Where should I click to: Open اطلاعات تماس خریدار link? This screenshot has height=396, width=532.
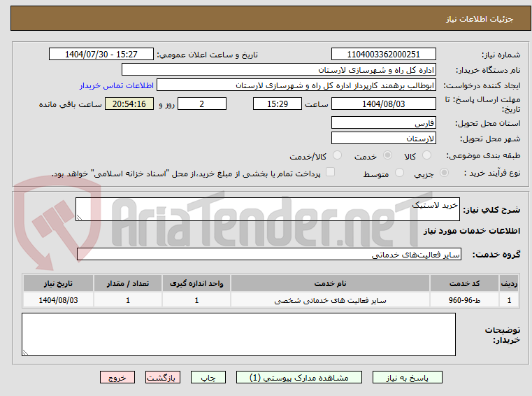116,85
